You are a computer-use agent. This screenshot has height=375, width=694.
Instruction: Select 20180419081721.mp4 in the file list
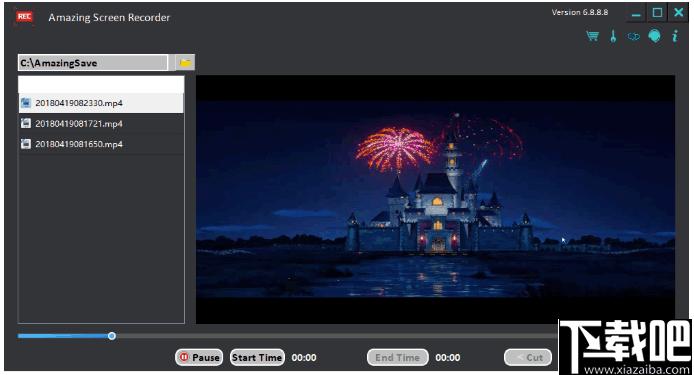pyautogui.click(x=101, y=123)
